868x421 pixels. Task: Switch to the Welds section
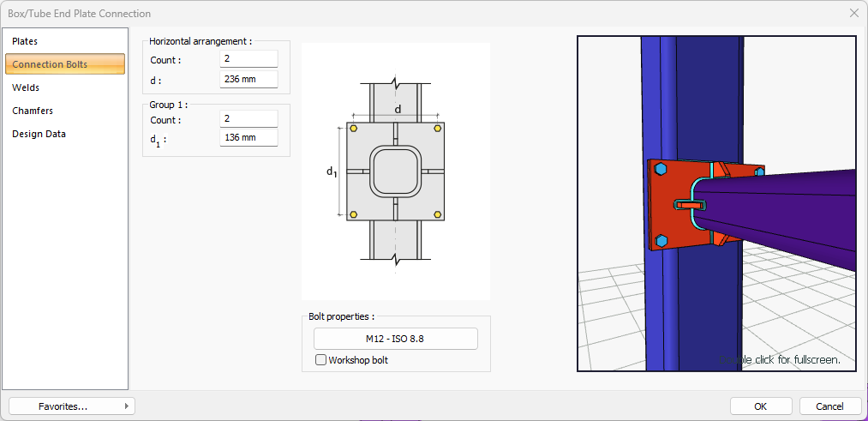27,87
